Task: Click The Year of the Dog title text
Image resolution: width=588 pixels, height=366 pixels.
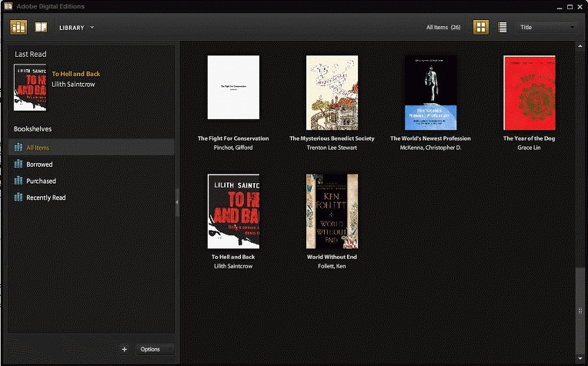Action: (530, 138)
